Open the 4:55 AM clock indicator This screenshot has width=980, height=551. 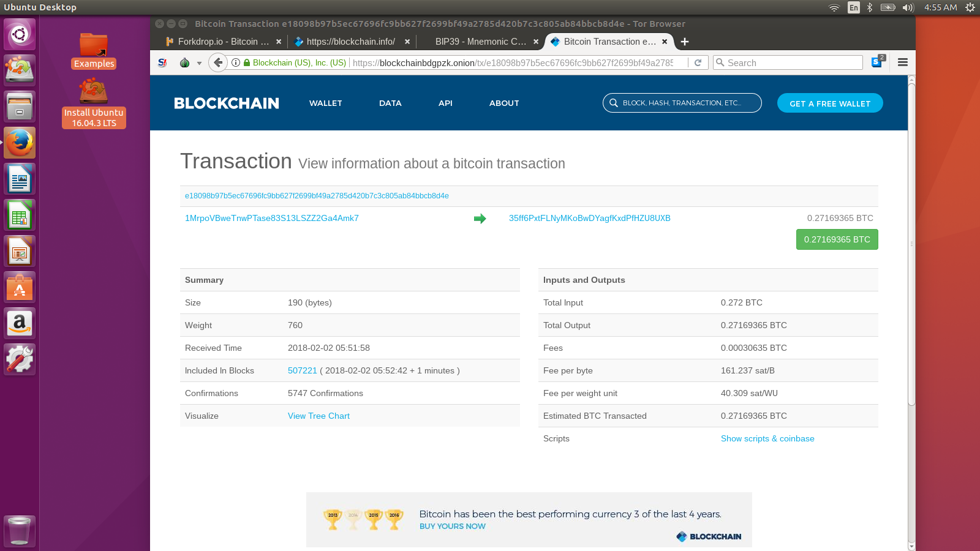[x=941, y=7]
